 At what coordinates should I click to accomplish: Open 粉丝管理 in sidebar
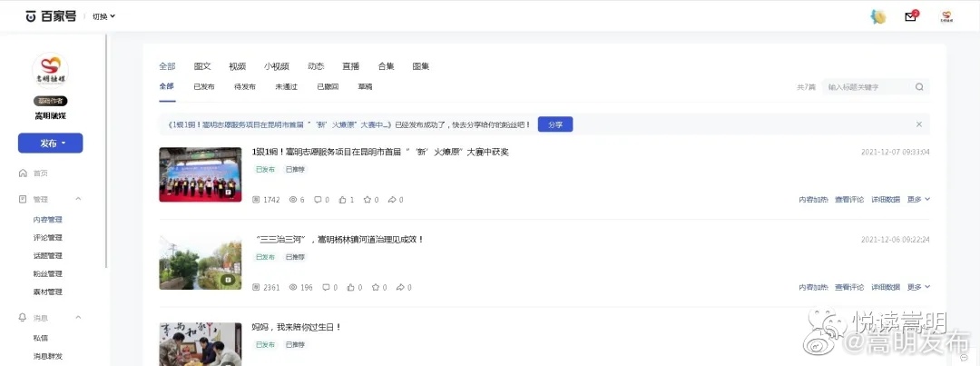47,274
